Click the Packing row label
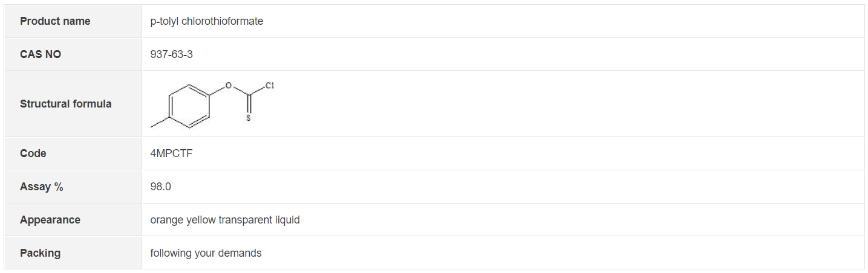The width and height of the screenshot is (868, 273). pos(40,253)
